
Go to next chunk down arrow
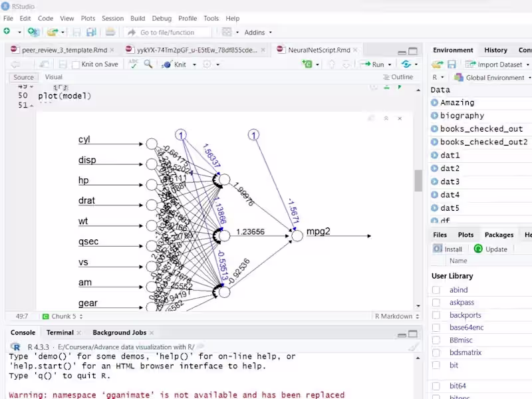tap(346, 64)
